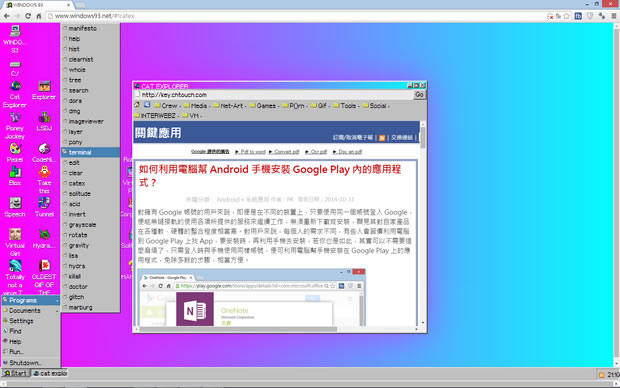This screenshot has height=388, width=620.
Task: Click Cat Explorer vertical scrollbar thumb
Action: coord(423,138)
